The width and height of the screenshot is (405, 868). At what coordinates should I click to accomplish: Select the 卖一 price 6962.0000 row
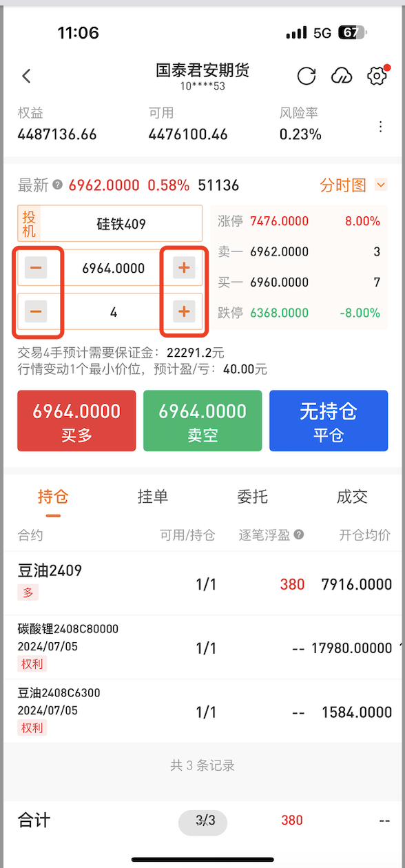299,251
